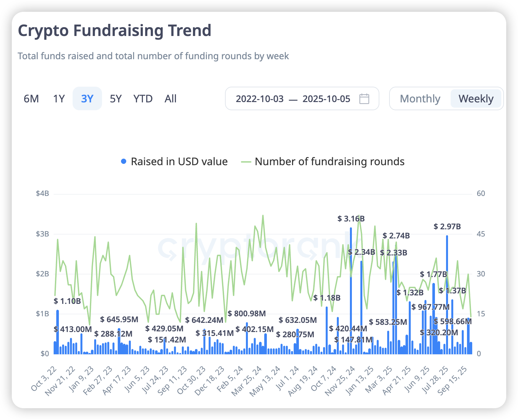The height and width of the screenshot is (420, 518).
Task: Click the $3.16B peak bar
Action: 351,291
